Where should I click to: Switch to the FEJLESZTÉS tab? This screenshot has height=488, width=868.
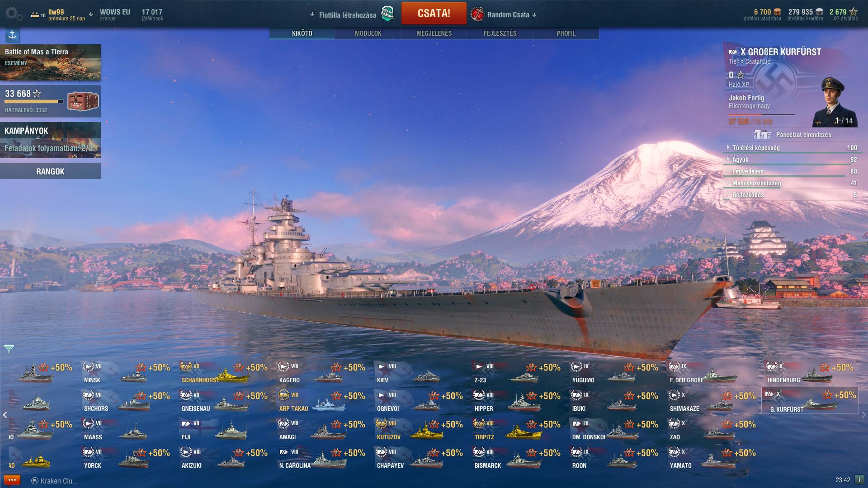[500, 33]
